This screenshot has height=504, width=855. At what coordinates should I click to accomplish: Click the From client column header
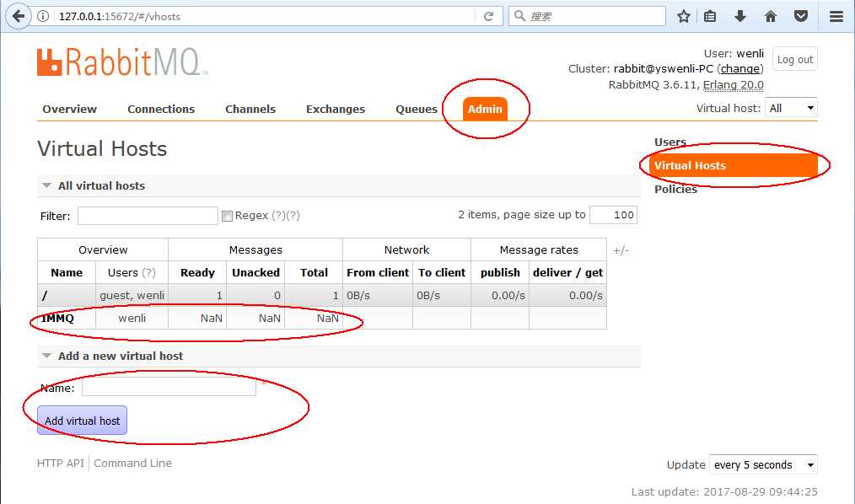pos(378,272)
